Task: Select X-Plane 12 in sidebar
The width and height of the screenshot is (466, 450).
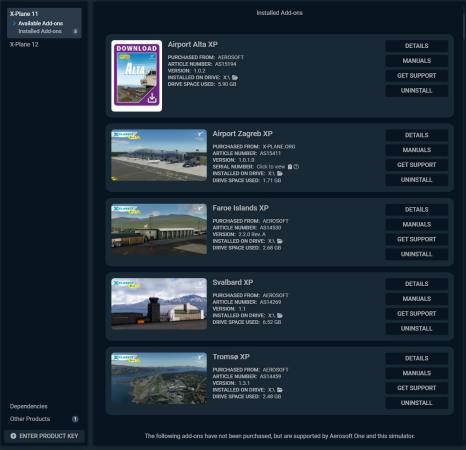Action: (24, 44)
